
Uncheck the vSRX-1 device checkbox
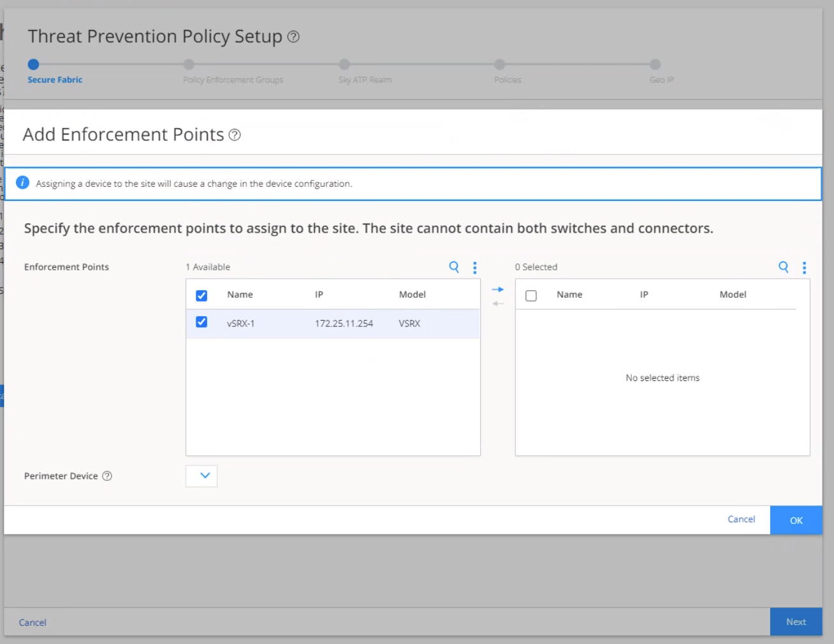[x=201, y=323]
